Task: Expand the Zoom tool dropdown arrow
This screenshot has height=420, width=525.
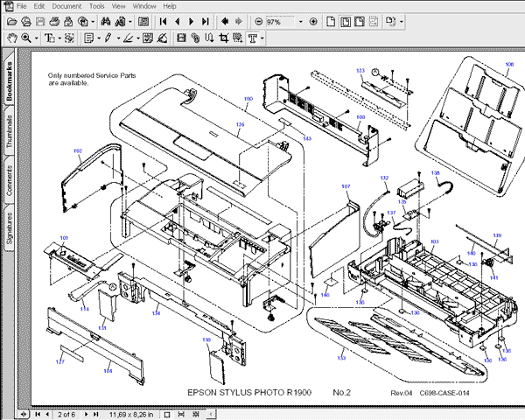Action: (x=36, y=38)
